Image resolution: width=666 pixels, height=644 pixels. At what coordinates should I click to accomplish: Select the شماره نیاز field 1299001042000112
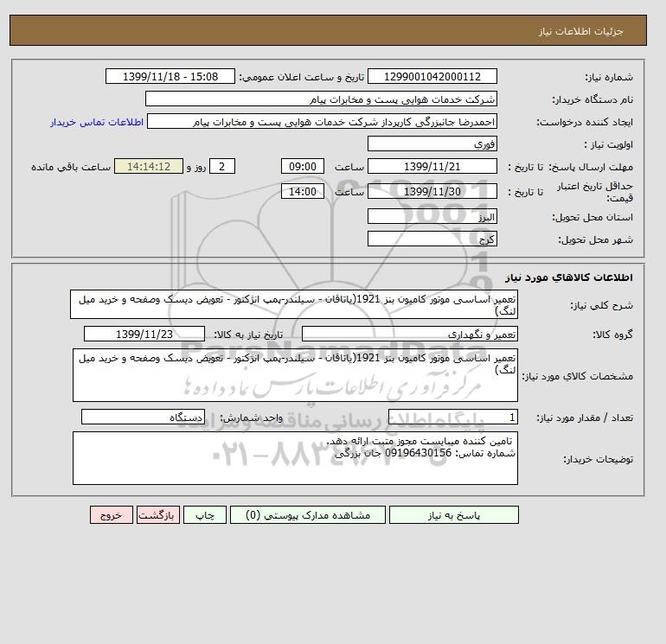[432, 76]
